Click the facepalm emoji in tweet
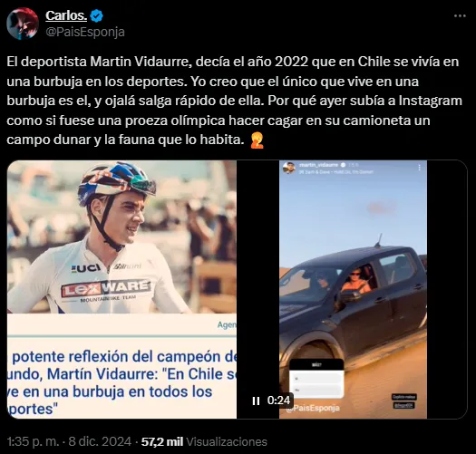476x454 pixels. click(257, 140)
